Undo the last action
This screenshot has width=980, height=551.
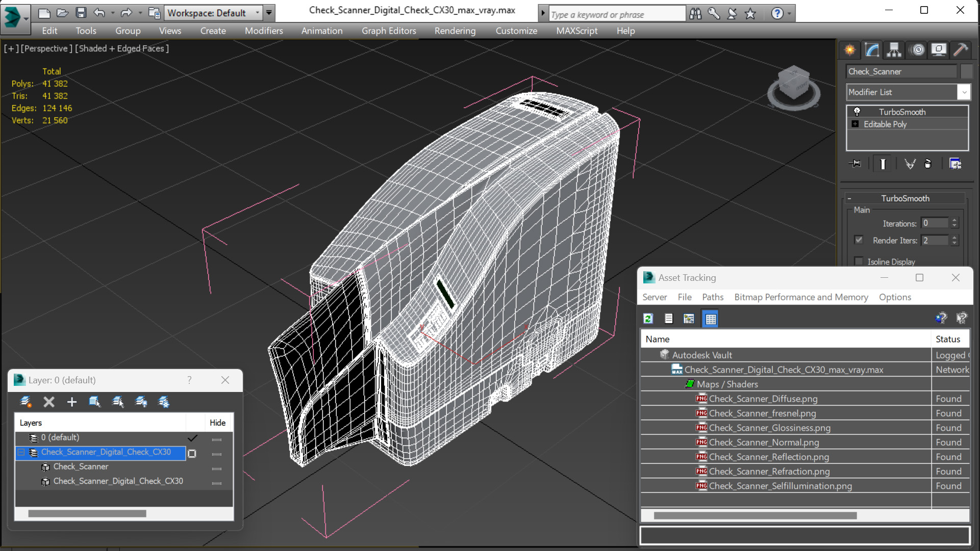pyautogui.click(x=99, y=13)
